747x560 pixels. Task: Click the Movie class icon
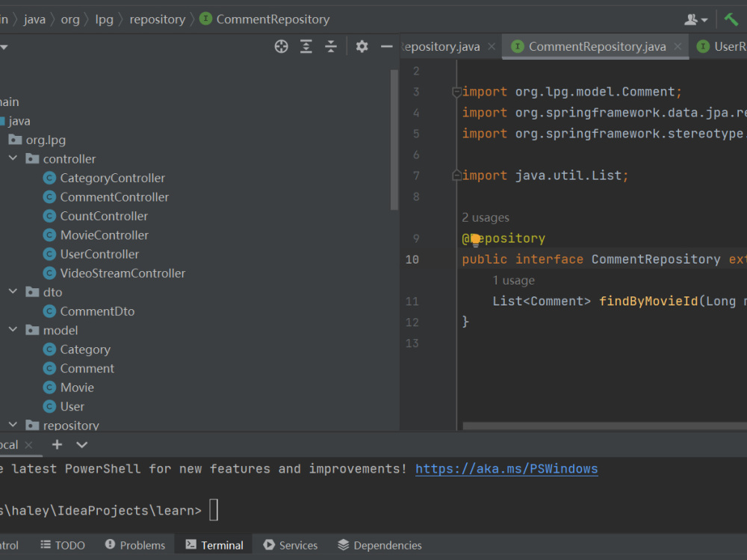pyautogui.click(x=49, y=388)
